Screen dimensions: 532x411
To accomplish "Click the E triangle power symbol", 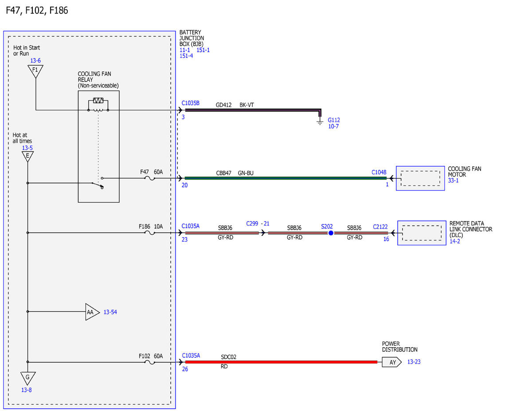I will pos(27,156).
